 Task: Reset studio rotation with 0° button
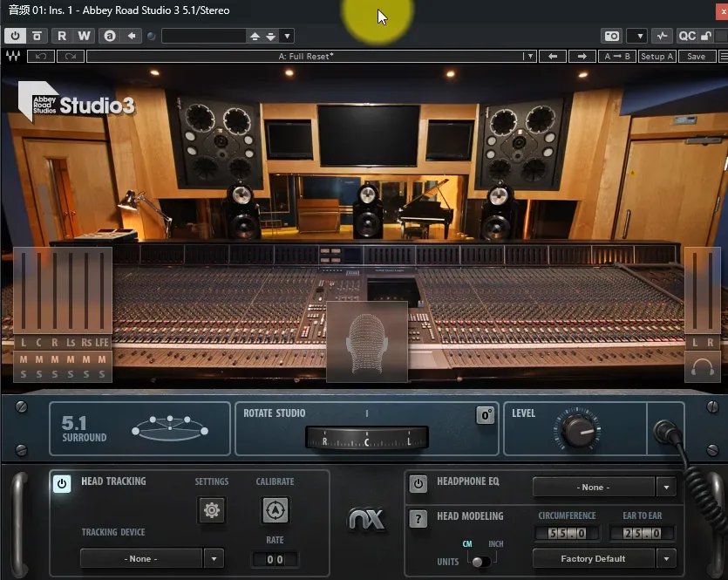point(486,415)
